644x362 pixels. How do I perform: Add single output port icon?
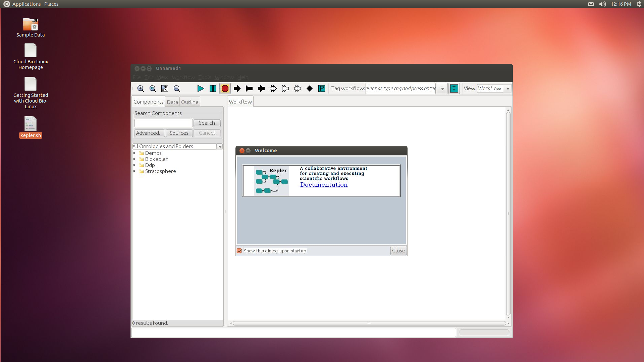[x=249, y=88]
